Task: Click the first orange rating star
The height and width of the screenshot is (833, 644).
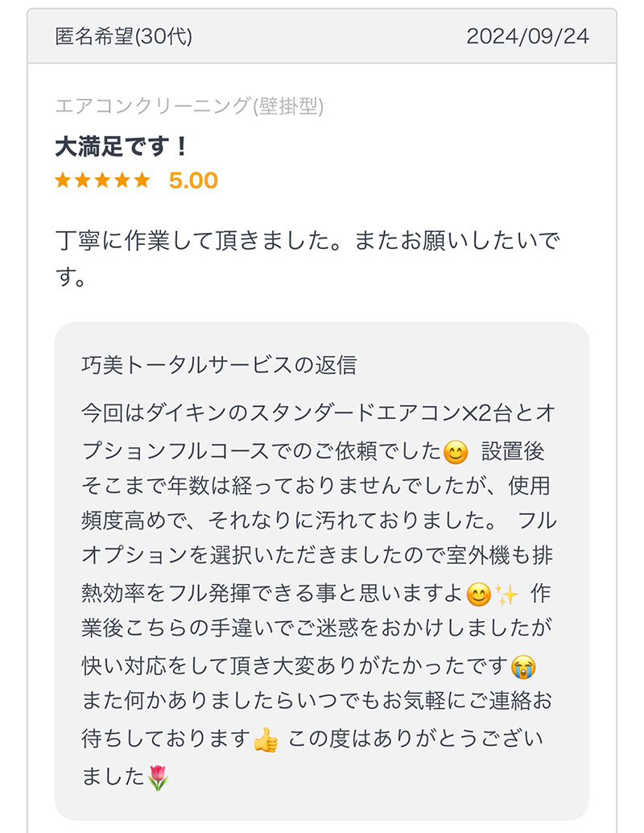Action: (x=63, y=180)
